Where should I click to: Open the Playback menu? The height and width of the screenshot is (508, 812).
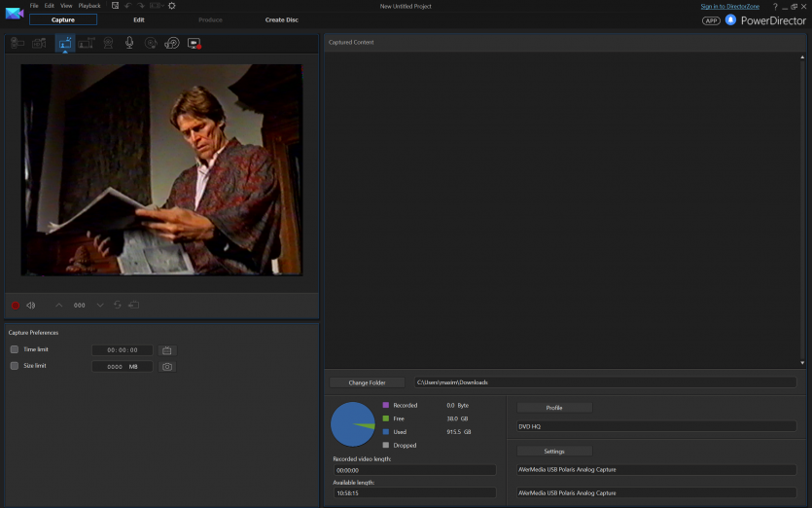tap(89, 6)
